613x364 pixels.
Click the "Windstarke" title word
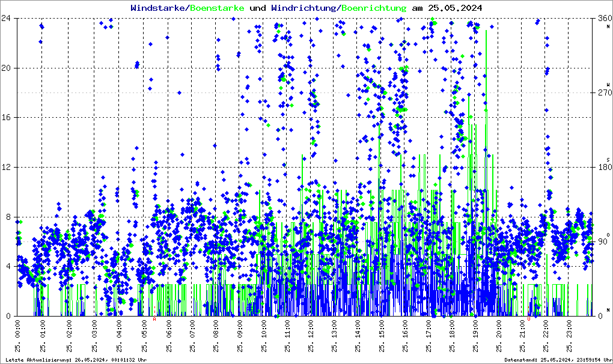pos(157,8)
